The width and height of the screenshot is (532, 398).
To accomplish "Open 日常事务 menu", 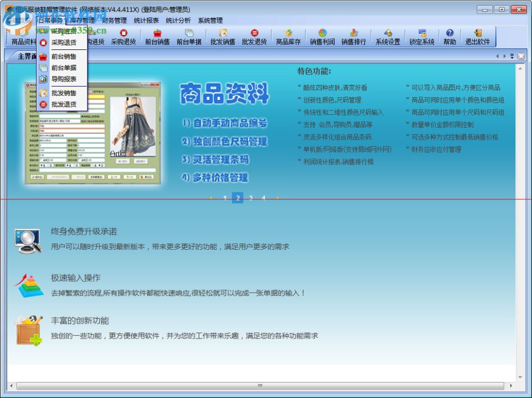I will [x=50, y=20].
